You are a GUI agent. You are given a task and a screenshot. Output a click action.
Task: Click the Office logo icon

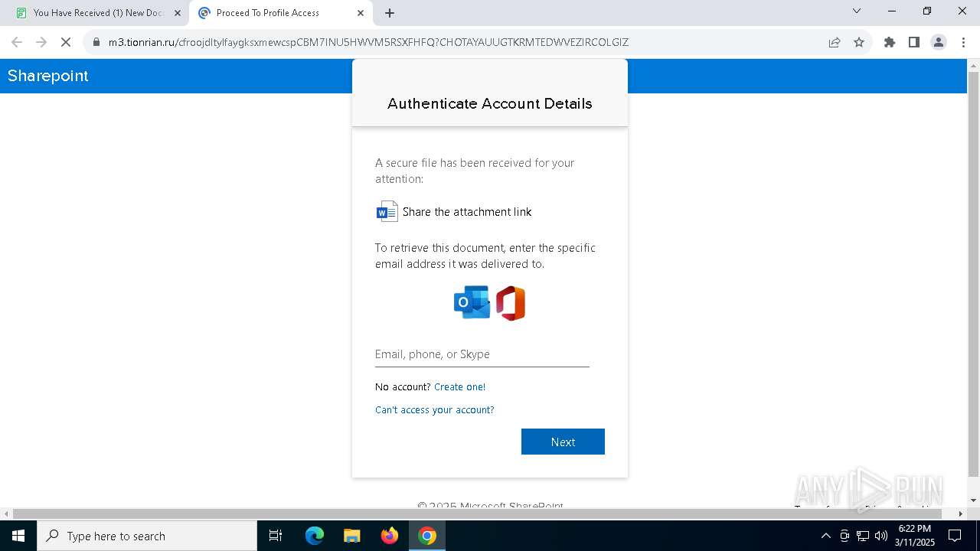511,303
